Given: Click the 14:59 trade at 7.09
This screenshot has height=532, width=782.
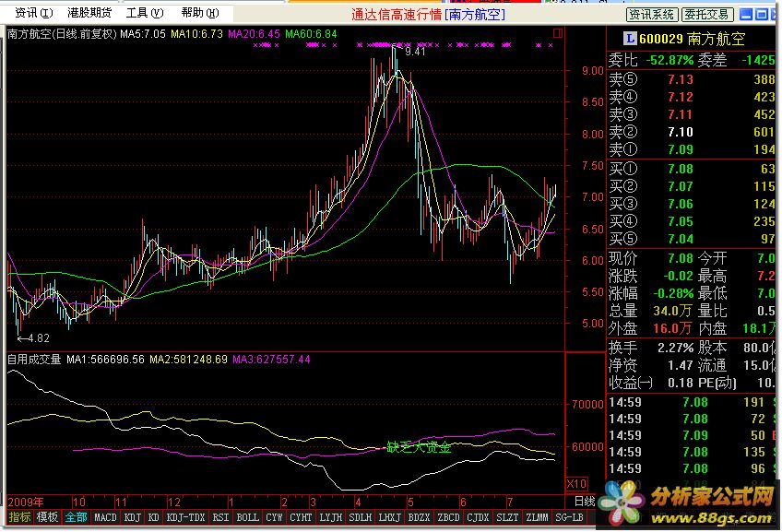Looking at the screenshot, I should 692,435.
